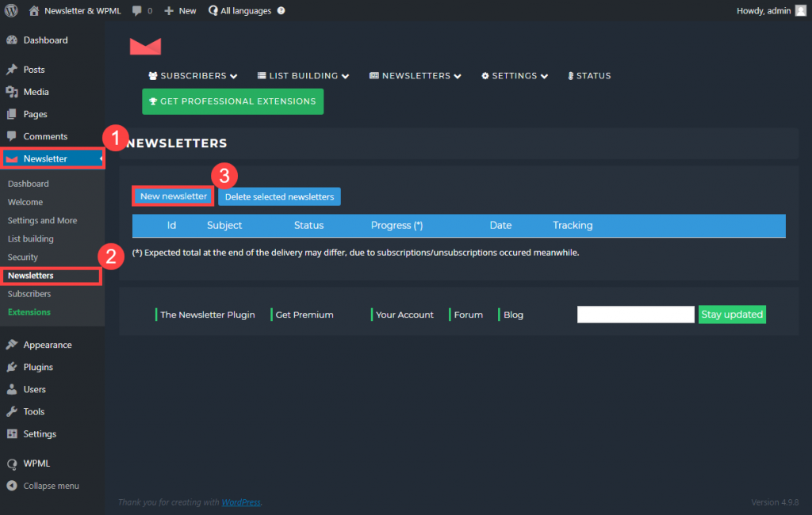Click the Settings sliders icon in sidebar
The height and width of the screenshot is (515, 812).
pyautogui.click(x=12, y=433)
